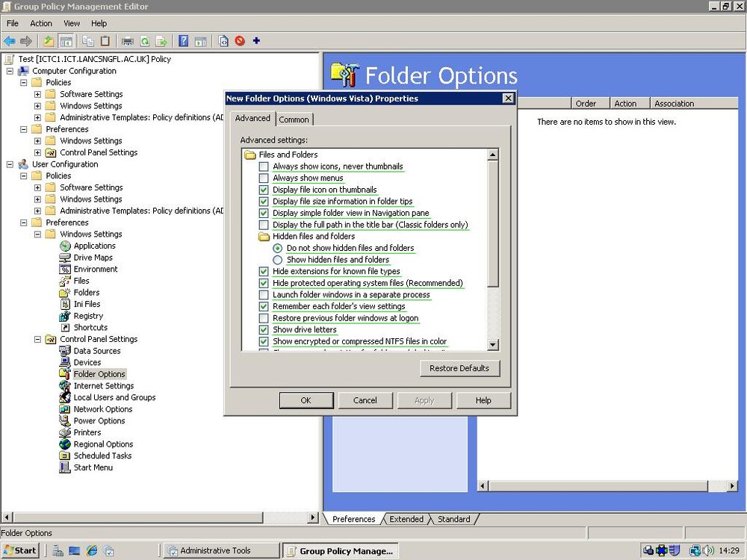
Task: Select Printers tree item
Action: click(87, 432)
